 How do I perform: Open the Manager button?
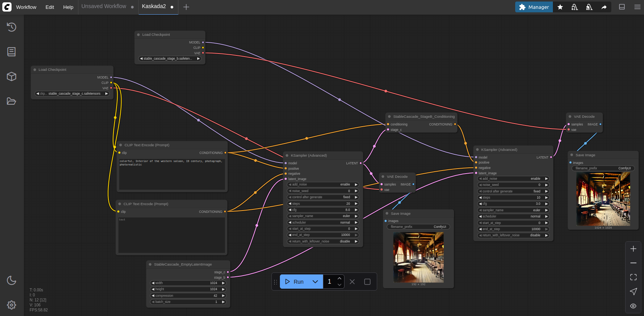(534, 7)
